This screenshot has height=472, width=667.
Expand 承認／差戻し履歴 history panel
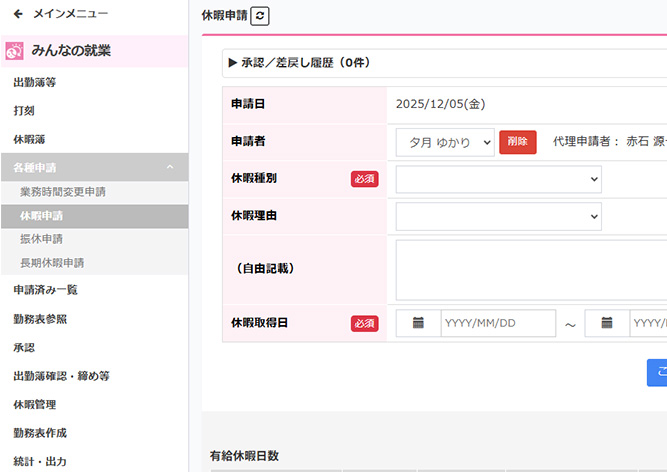300,63
